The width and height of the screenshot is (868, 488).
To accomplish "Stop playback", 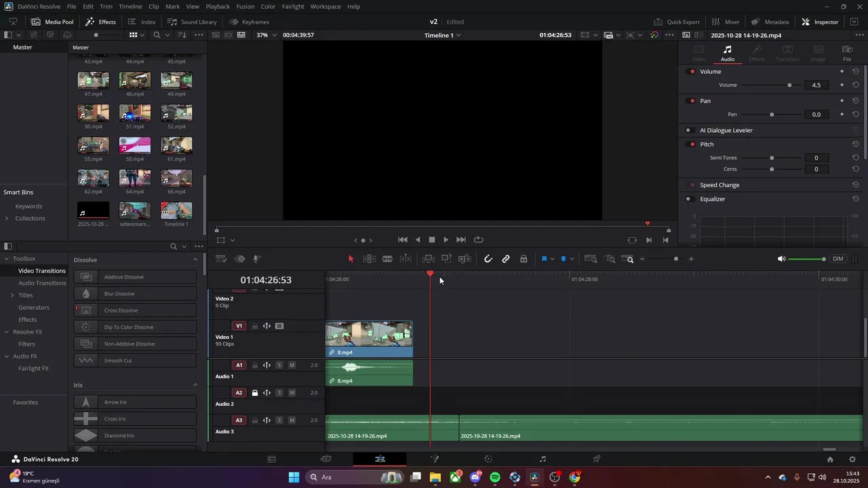I will tap(432, 240).
